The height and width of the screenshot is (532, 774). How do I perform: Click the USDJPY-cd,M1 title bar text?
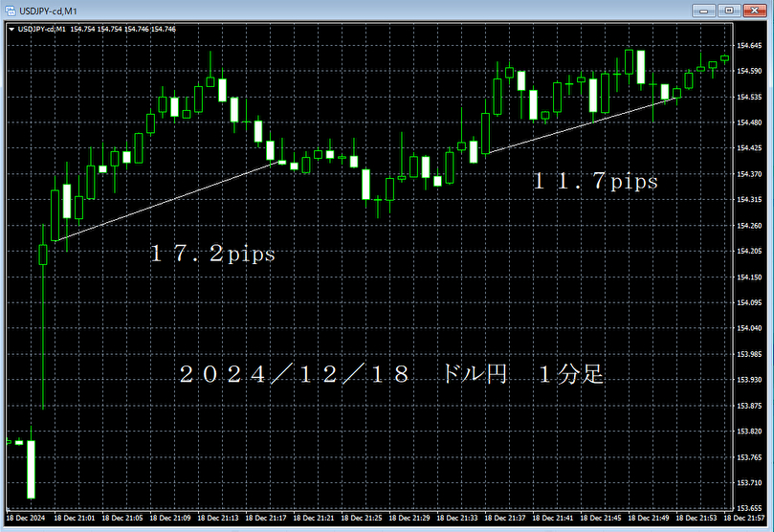point(48,11)
